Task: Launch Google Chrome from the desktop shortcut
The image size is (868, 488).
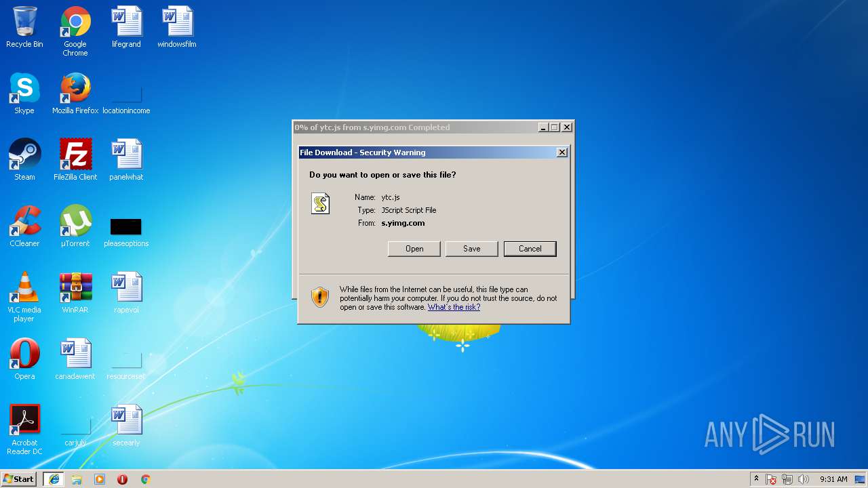Action: pos(75,31)
